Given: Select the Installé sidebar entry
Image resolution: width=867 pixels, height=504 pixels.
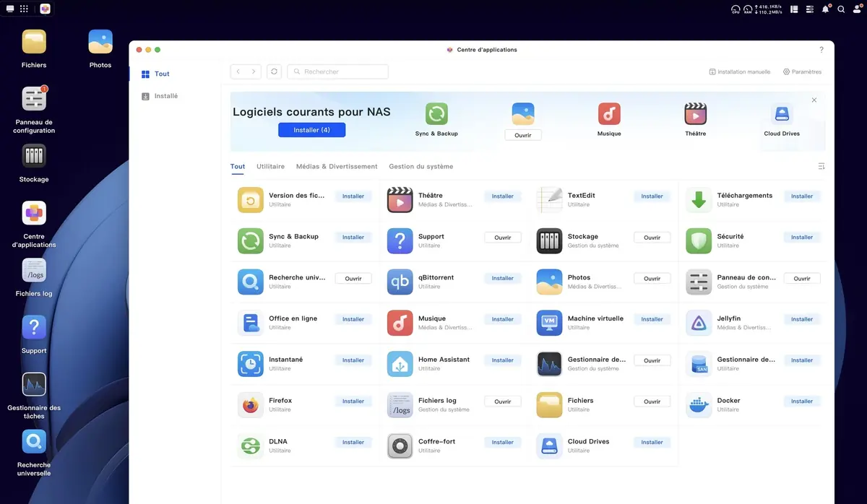Looking at the screenshot, I should (163, 95).
